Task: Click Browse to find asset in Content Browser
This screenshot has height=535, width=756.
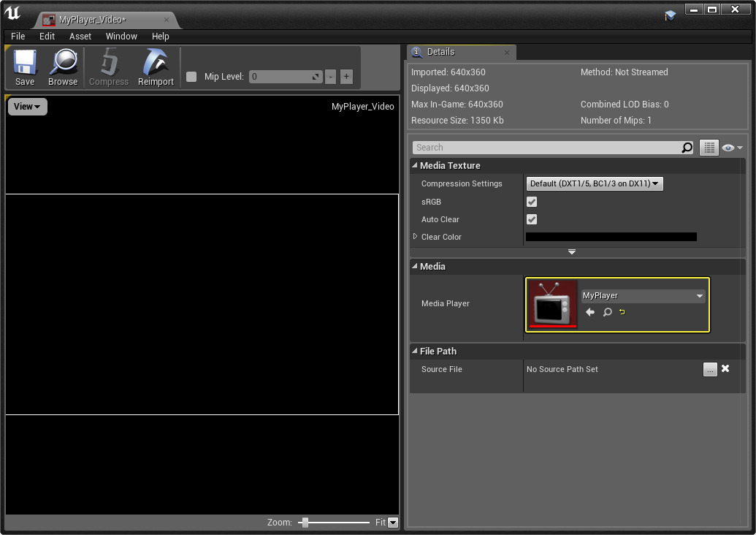Action: [63, 68]
